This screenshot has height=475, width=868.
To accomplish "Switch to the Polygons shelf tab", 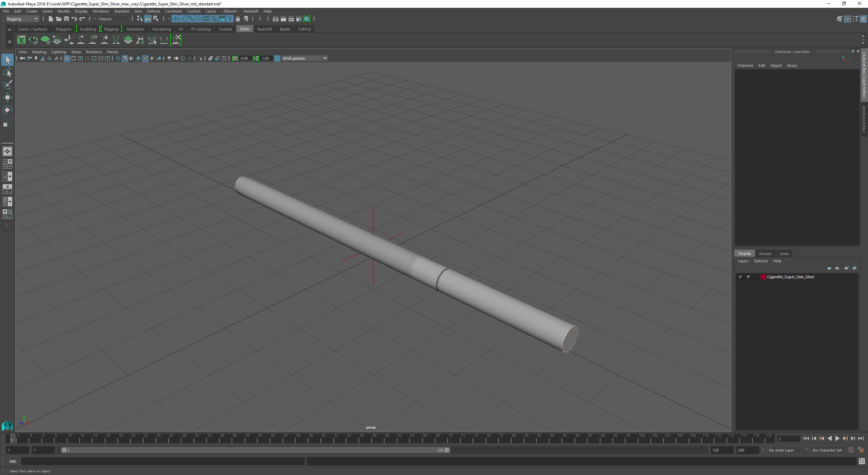I will click(x=63, y=29).
